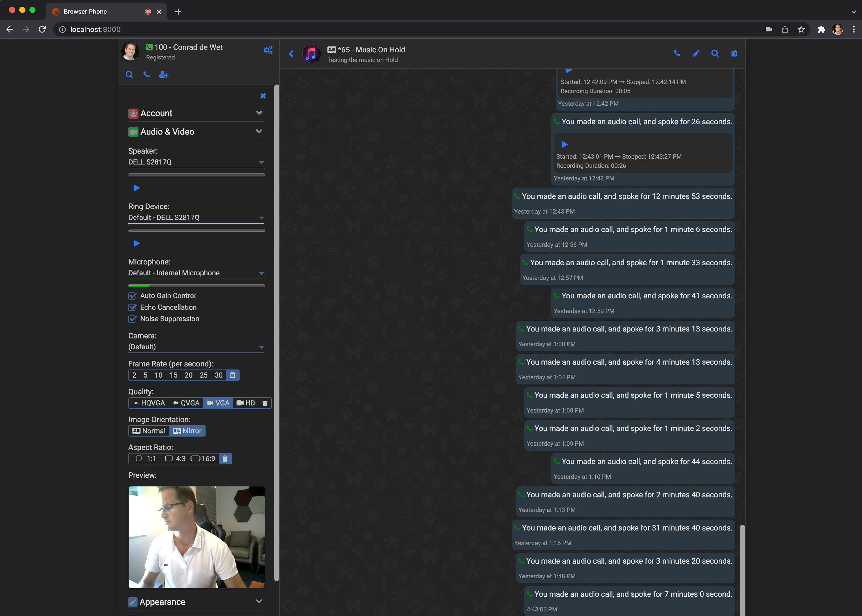Uncheck Echo Cancellation
The image size is (862, 616).
click(x=132, y=307)
